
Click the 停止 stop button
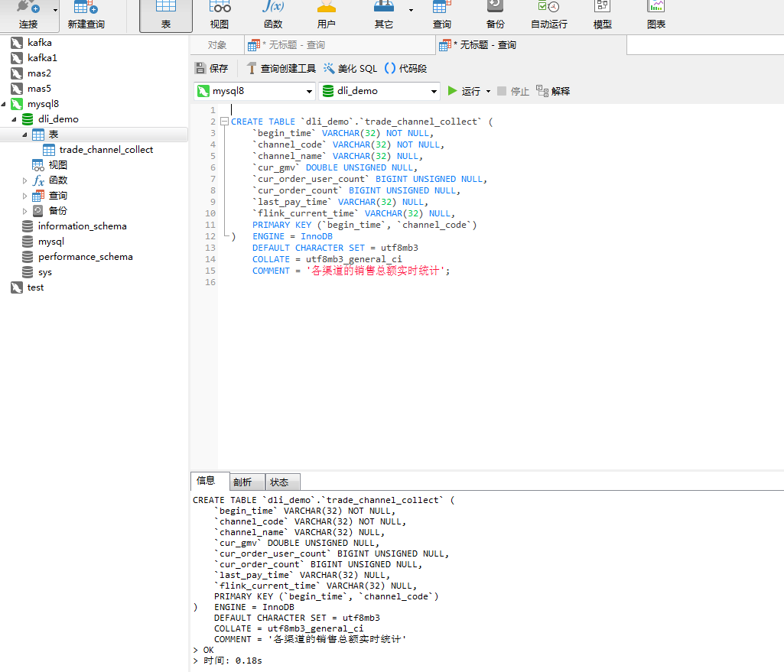click(x=513, y=91)
